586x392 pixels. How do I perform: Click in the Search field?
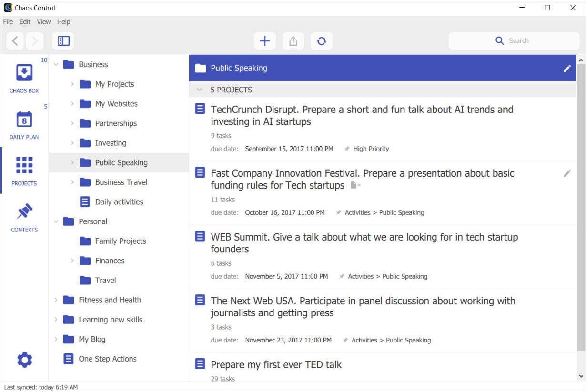click(x=514, y=41)
